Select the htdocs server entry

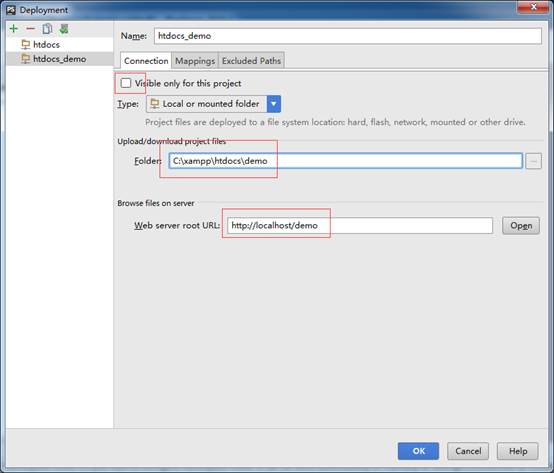click(59, 45)
